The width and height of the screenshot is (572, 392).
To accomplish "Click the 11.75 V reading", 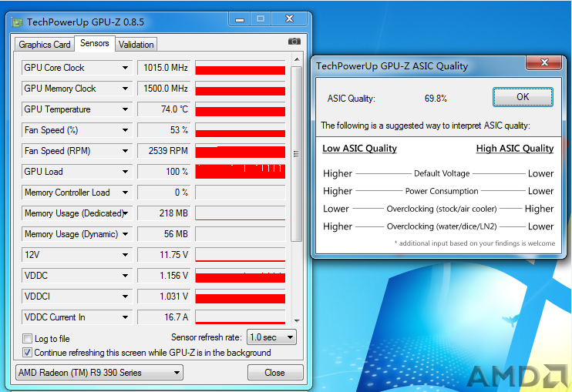I will point(163,255).
